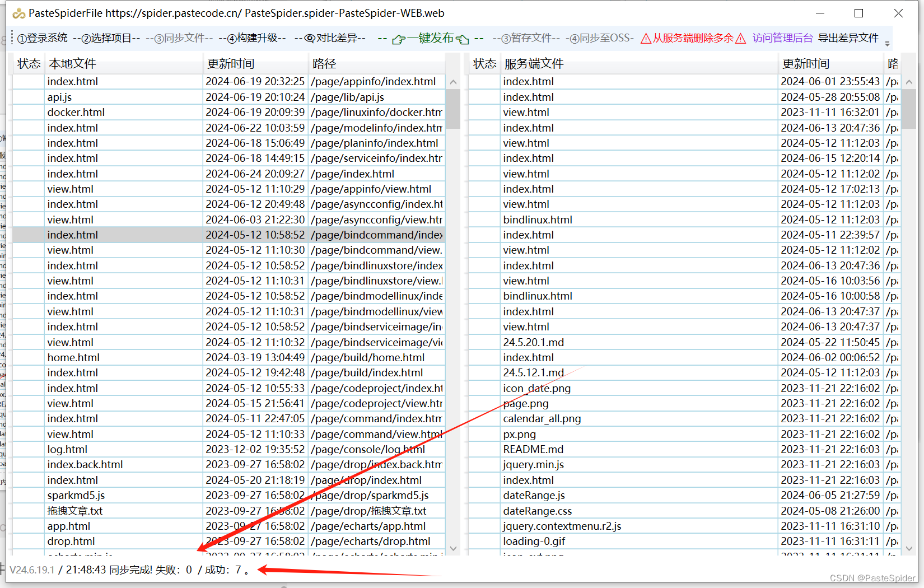Select local file api.js
Viewport: 924px width, 588px height.
60,97
